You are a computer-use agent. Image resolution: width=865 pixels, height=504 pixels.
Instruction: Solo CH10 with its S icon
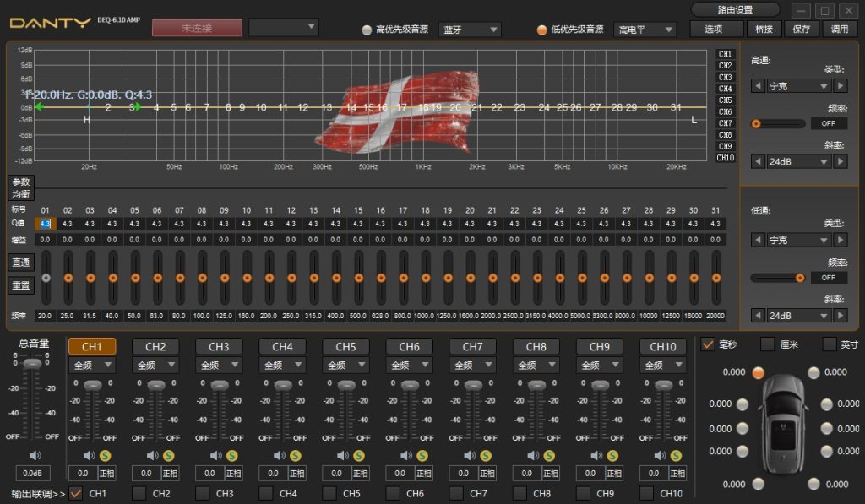[x=676, y=456]
